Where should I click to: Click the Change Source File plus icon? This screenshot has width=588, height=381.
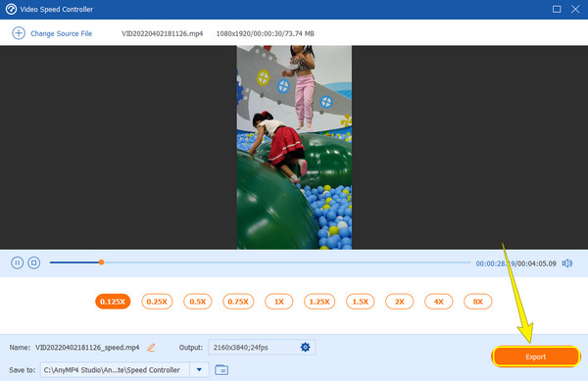point(19,33)
